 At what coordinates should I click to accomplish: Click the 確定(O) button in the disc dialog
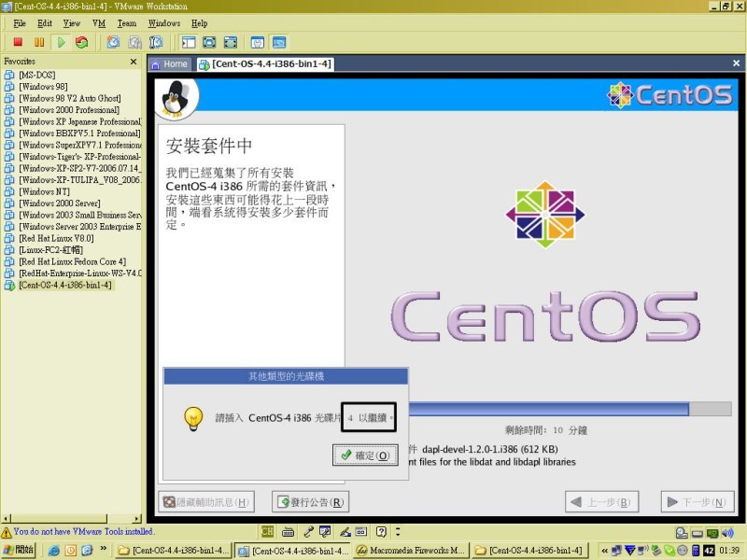[x=365, y=455]
